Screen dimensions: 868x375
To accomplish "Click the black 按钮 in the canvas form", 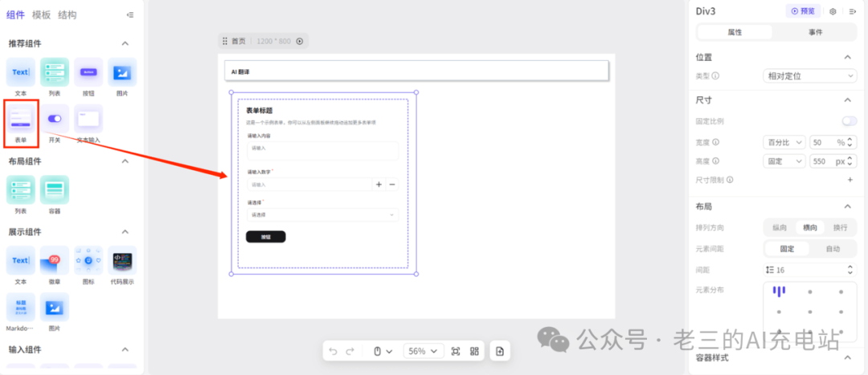I will pos(266,237).
